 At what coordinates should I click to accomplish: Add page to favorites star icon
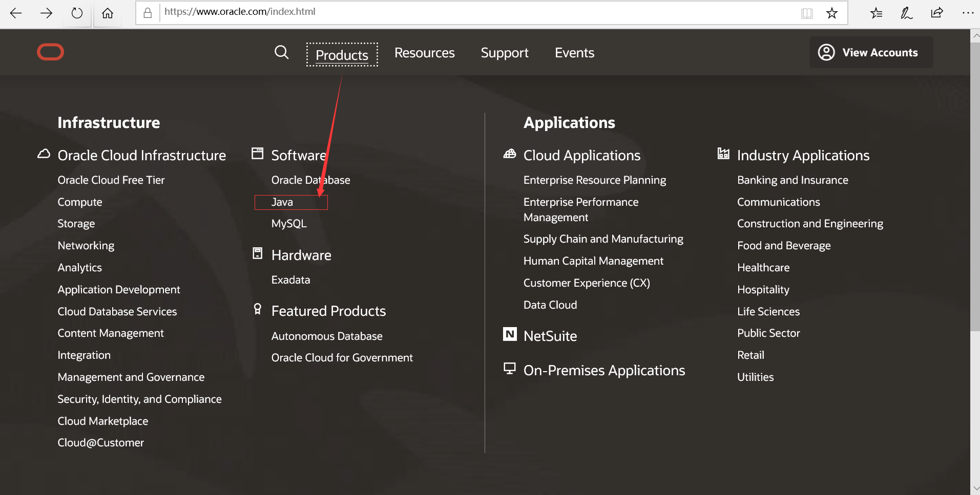(x=832, y=13)
